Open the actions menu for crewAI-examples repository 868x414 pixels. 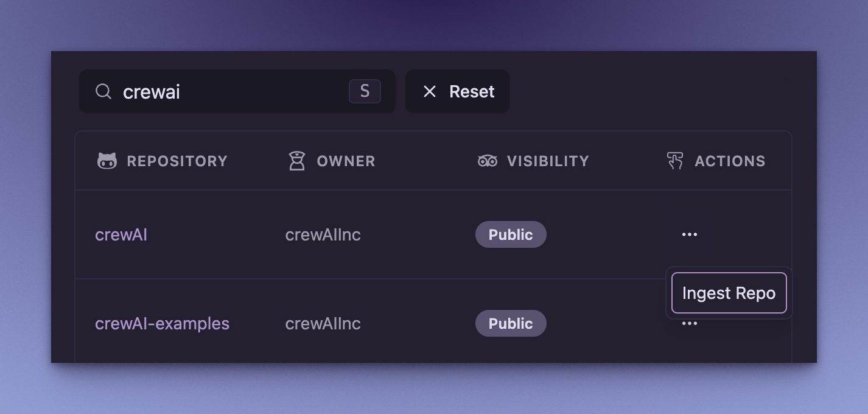pyautogui.click(x=689, y=323)
